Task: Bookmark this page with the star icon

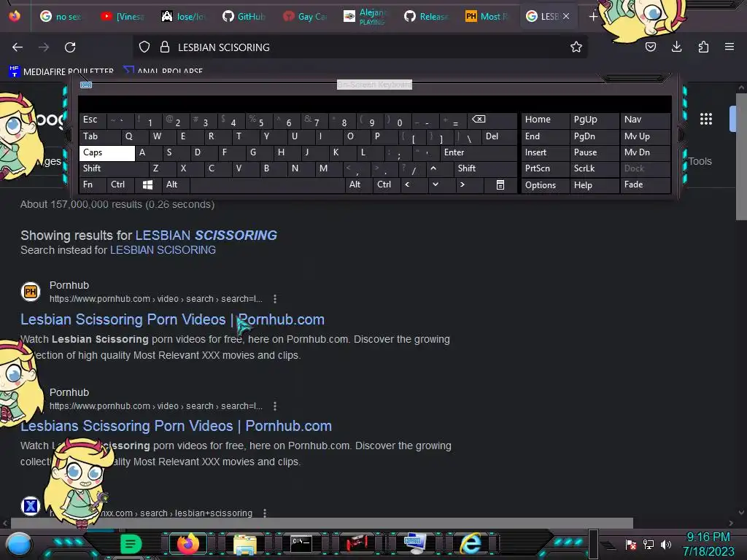Action: click(x=576, y=47)
